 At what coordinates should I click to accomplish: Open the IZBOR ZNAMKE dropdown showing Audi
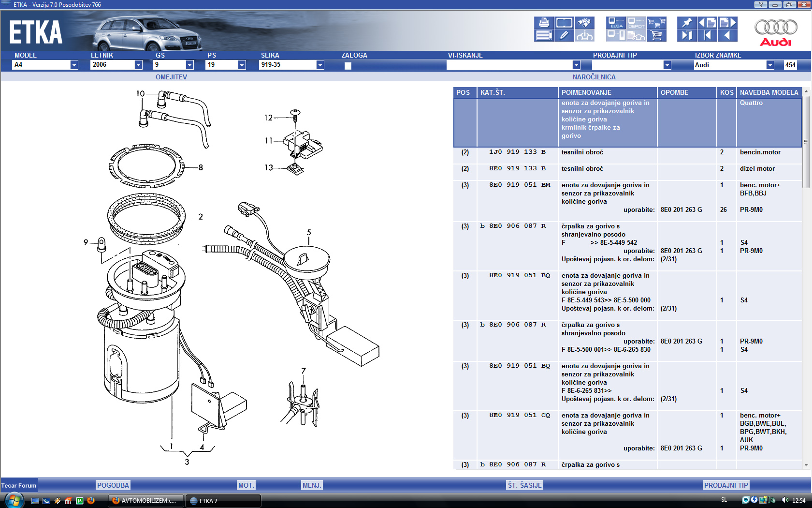734,65
